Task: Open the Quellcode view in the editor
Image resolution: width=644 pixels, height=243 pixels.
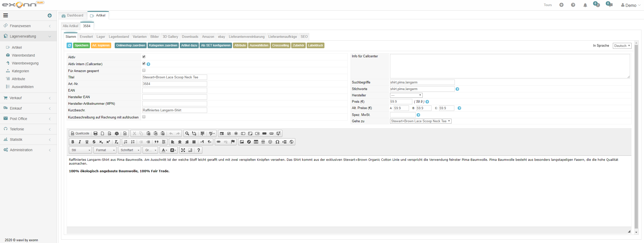Action: (80, 133)
